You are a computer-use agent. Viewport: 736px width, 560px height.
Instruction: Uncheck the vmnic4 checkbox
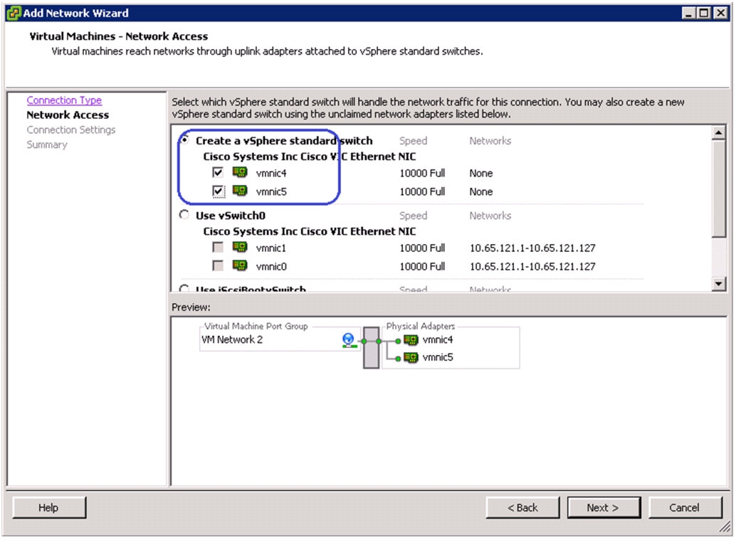[x=218, y=172]
